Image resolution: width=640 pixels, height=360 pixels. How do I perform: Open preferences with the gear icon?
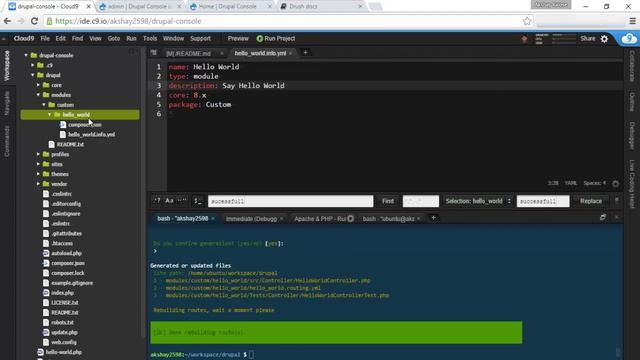pyautogui.click(x=604, y=39)
